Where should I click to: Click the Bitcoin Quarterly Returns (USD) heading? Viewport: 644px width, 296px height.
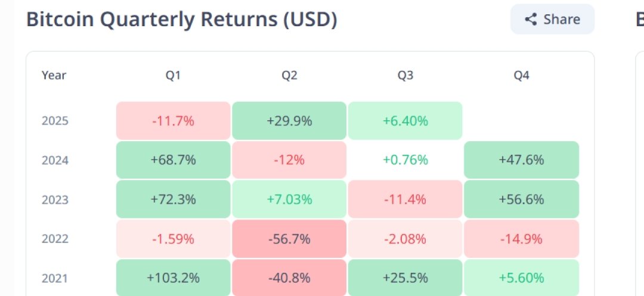[182, 20]
